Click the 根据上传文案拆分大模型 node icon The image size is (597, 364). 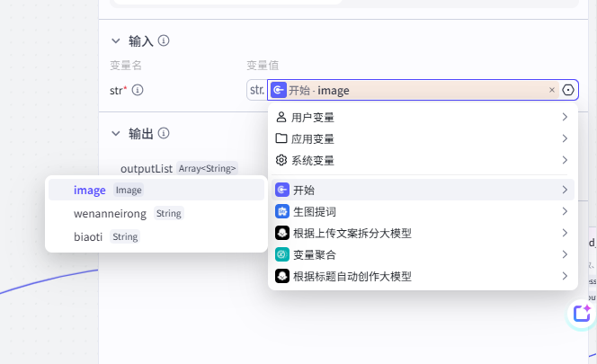[x=281, y=234]
